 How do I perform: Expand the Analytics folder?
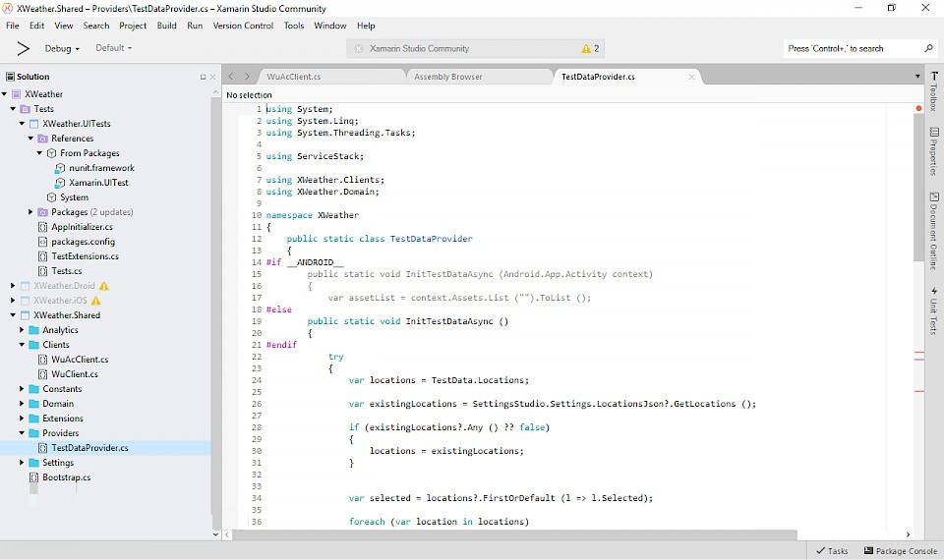coord(22,330)
